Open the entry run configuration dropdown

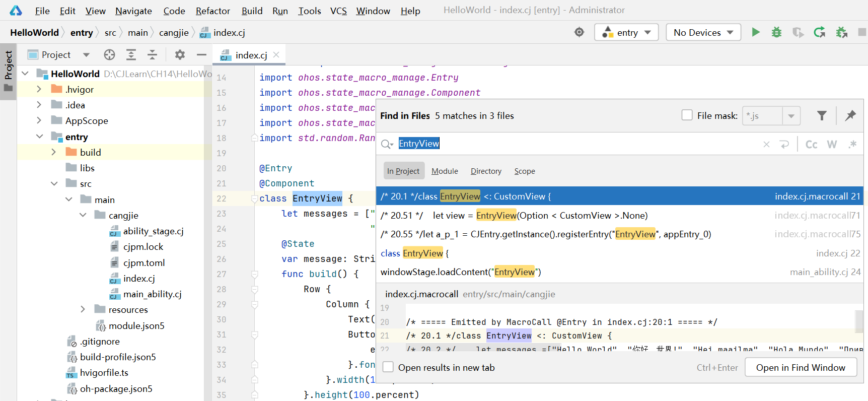tap(627, 32)
